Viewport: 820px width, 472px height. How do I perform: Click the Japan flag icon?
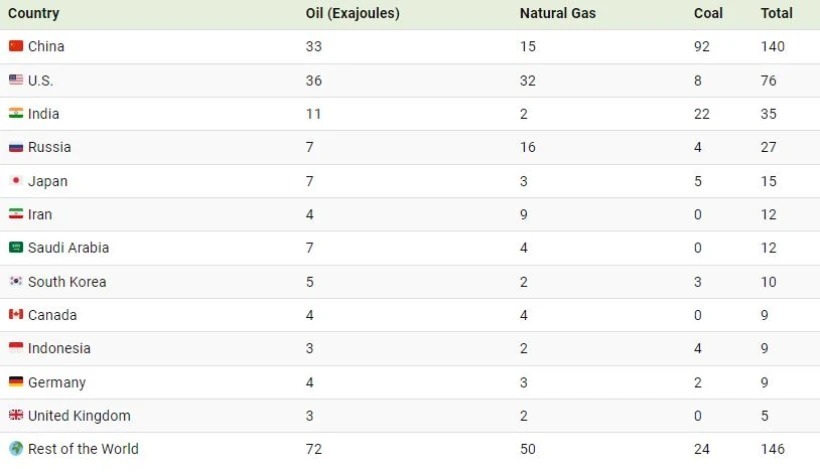(x=16, y=180)
